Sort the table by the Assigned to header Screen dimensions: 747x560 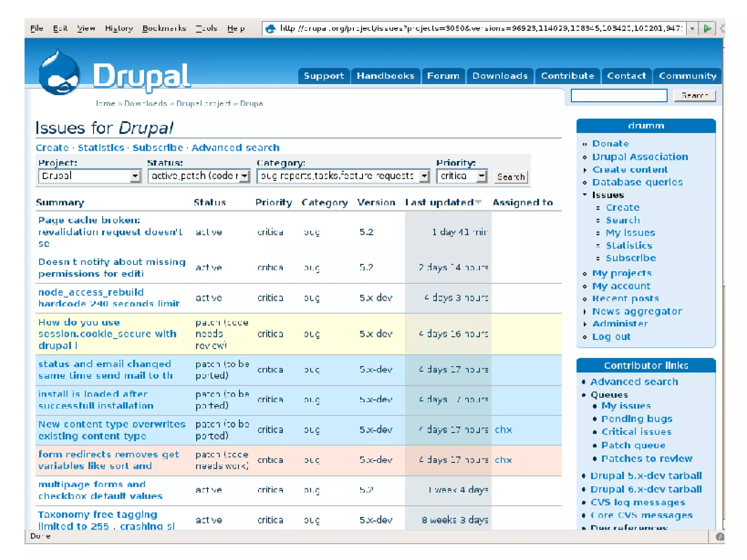[523, 202]
